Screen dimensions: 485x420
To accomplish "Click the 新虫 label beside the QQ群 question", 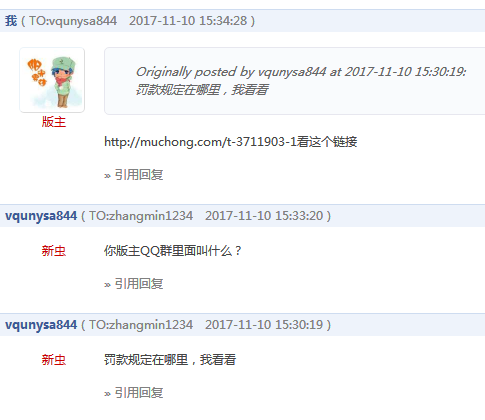I will pos(54,251).
